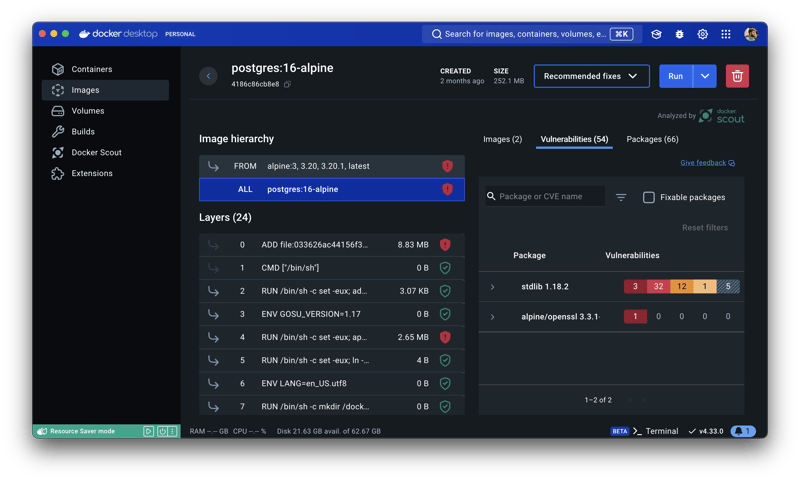The image size is (800, 481).
Task: Click the red shield on alpine:3 row
Action: (447, 166)
